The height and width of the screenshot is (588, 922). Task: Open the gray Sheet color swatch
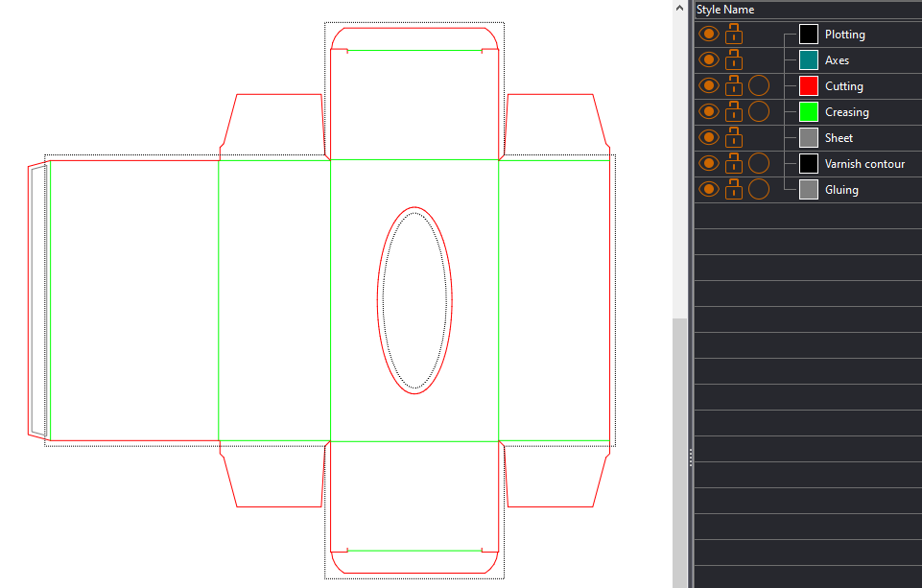click(809, 137)
